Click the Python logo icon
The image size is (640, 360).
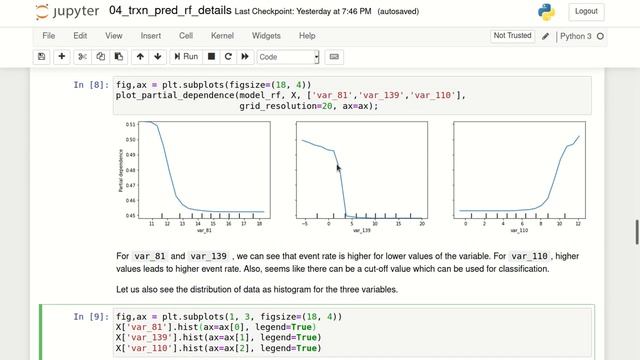pyautogui.click(x=546, y=12)
